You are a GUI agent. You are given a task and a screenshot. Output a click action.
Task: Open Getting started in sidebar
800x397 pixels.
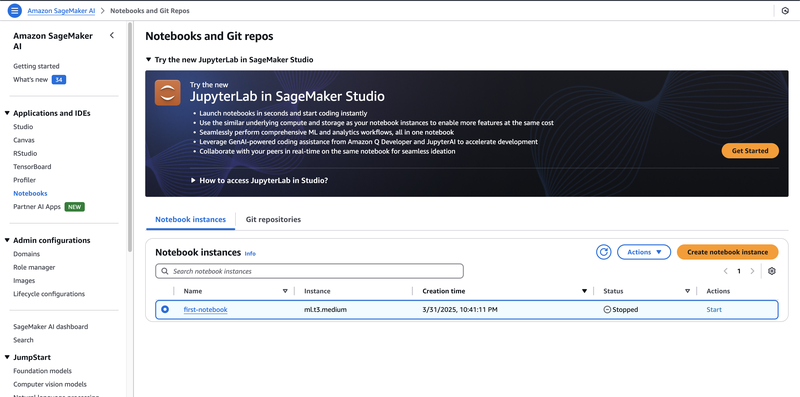coord(36,66)
